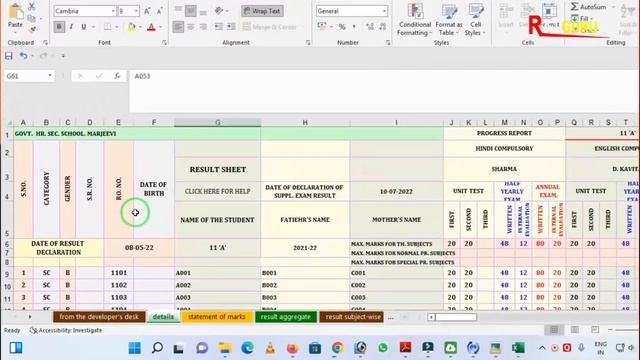
Task: Align text right
Action: tap(203, 27)
